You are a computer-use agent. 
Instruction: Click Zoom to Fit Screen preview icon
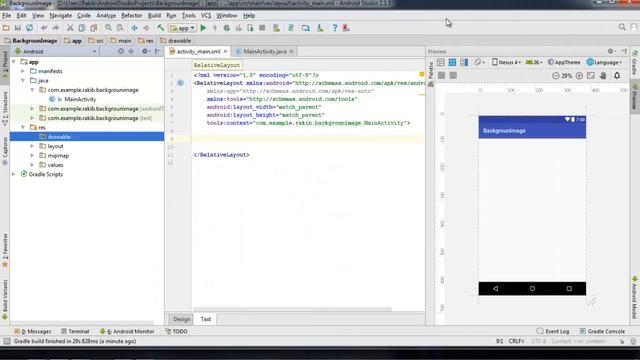[591, 76]
